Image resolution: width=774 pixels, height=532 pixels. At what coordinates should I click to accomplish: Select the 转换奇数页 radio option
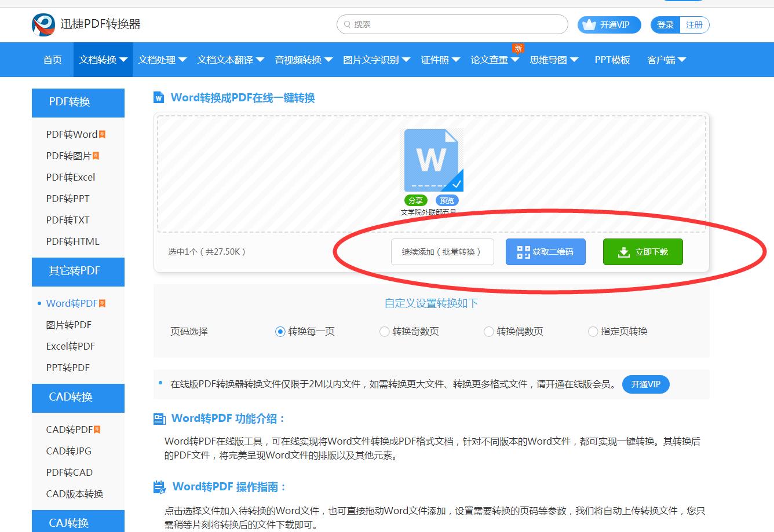point(384,331)
